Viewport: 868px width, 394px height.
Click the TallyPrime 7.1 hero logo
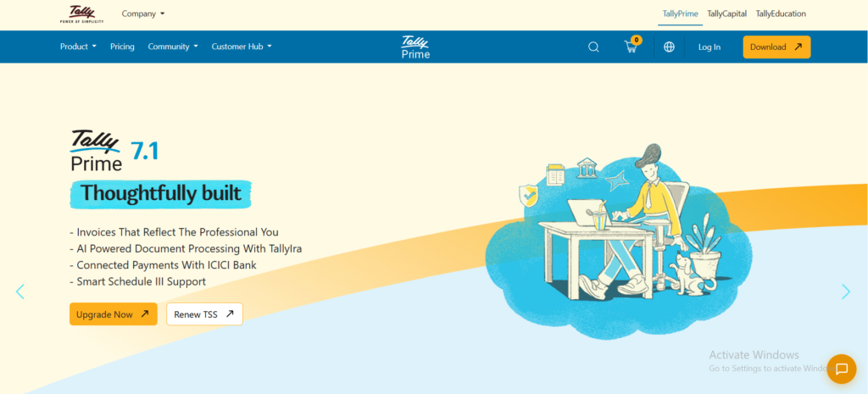click(114, 151)
